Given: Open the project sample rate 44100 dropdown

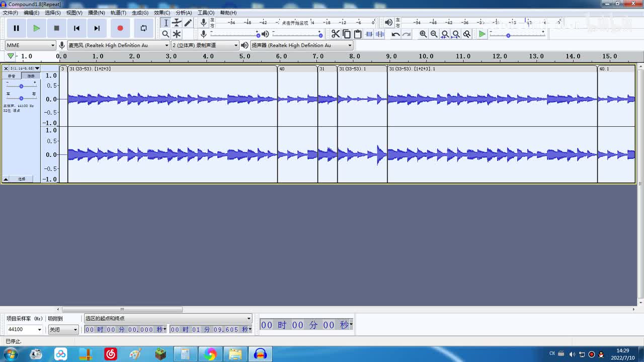Looking at the screenshot, I should pos(24,329).
